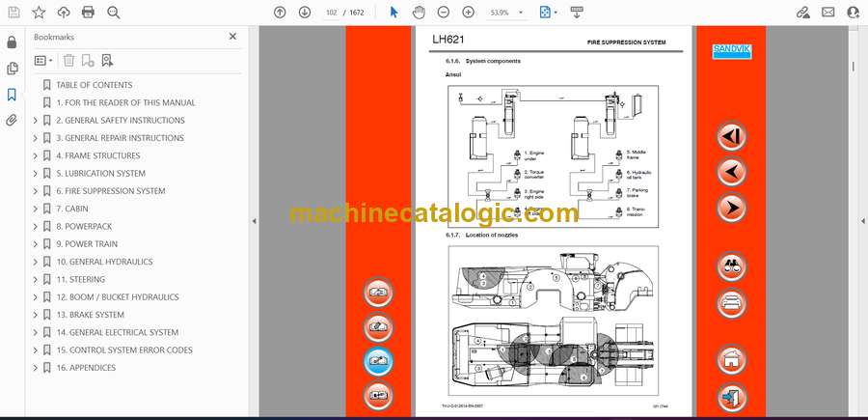This screenshot has height=420, width=868.
Task: Go to the previous page with the up arrow
Action: tap(280, 13)
